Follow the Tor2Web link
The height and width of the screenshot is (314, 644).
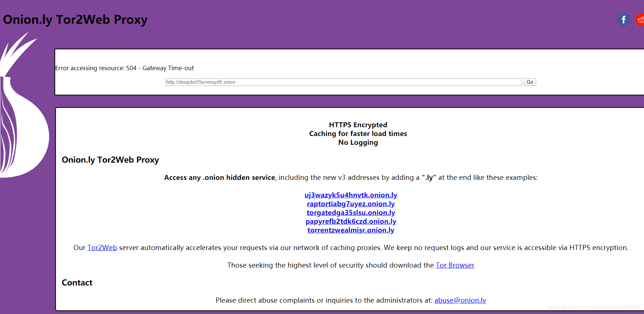point(102,247)
